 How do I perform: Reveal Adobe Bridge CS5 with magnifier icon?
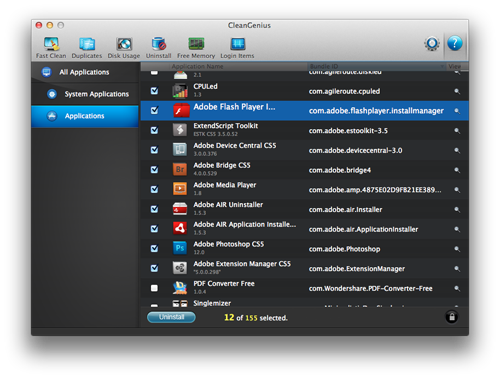[457, 170]
